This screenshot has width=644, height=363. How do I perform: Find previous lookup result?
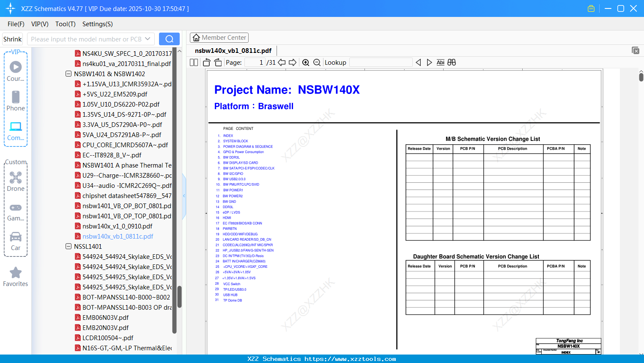coord(418,63)
